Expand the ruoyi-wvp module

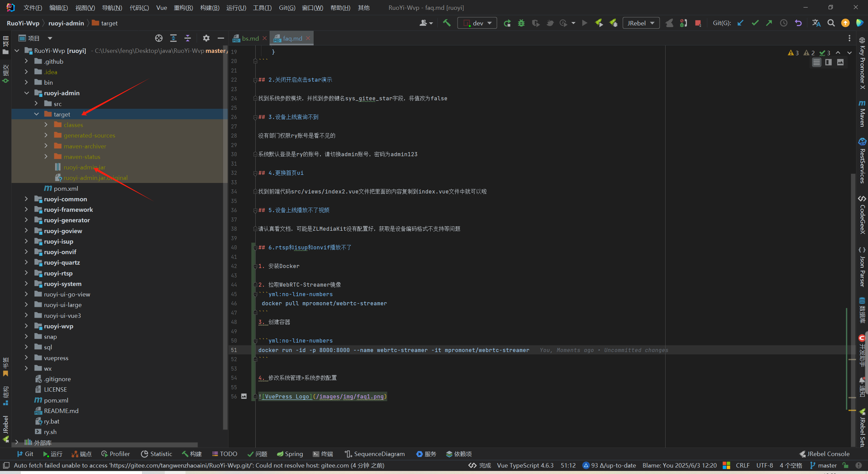coord(26,326)
